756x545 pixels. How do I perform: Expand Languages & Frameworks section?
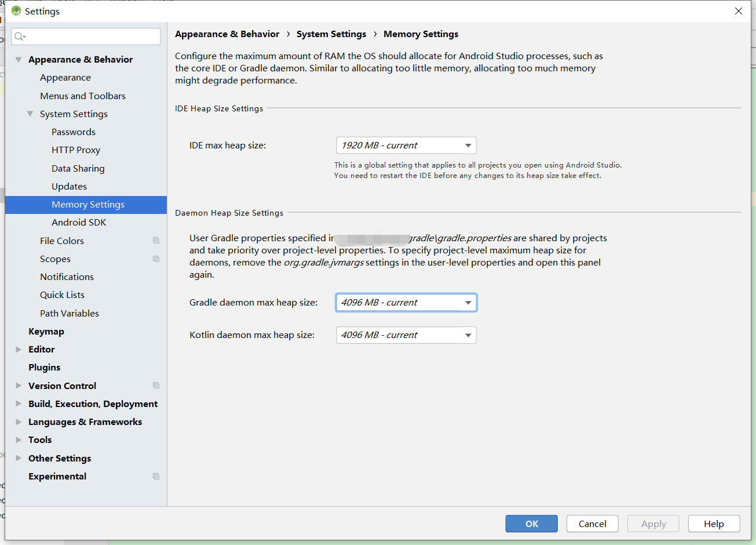pyautogui.click(x=19, y=422)
